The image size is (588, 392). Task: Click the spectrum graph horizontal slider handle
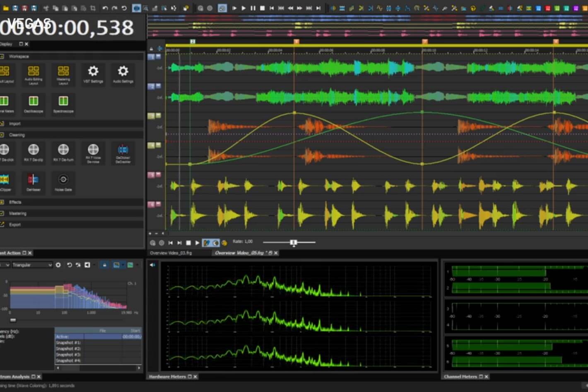(13, 320)
